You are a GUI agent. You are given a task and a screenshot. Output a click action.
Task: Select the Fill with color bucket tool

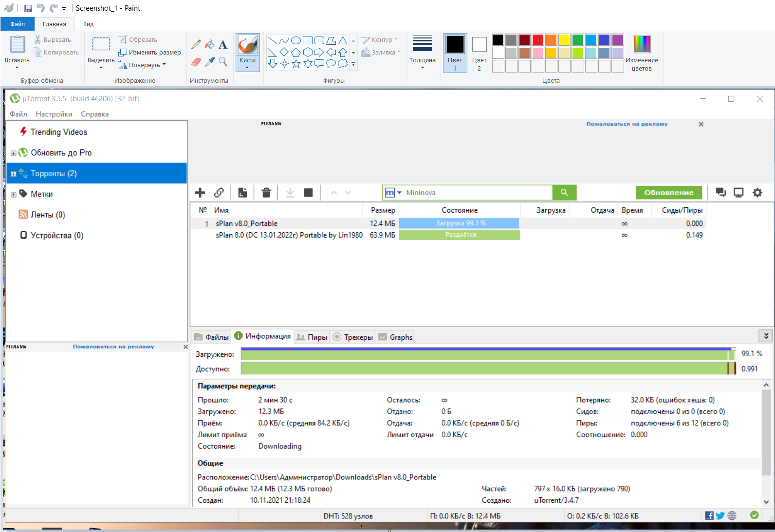click(x=209, y=45)
